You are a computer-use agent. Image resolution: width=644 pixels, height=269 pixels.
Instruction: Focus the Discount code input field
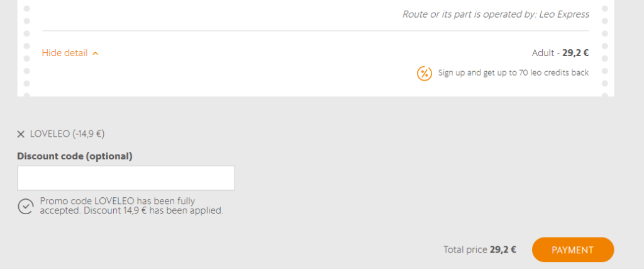click(x=126, y=178)
